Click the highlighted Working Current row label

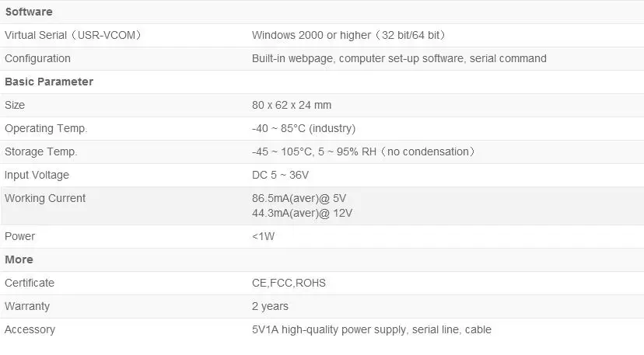click(x=45, y=198)
